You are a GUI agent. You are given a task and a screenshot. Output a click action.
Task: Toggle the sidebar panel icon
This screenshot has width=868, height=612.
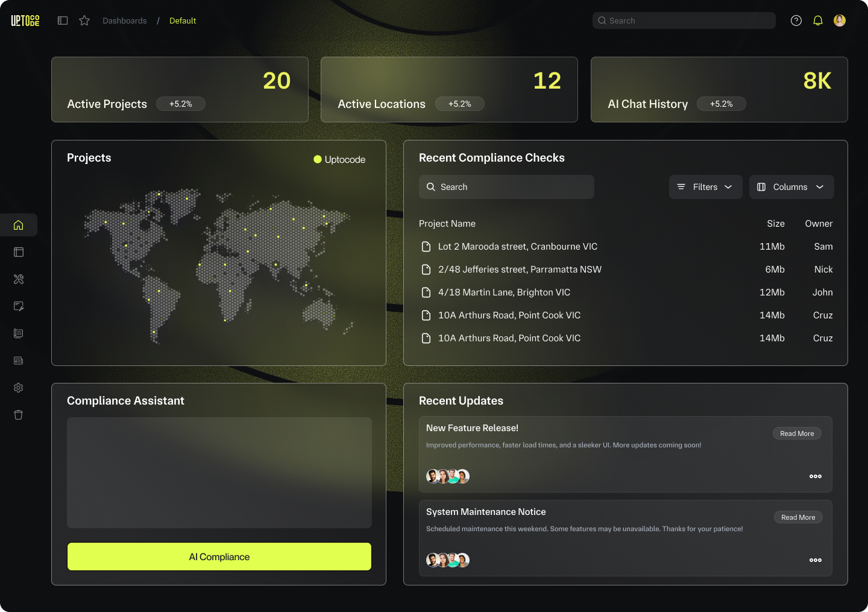(x=63, y=21)
